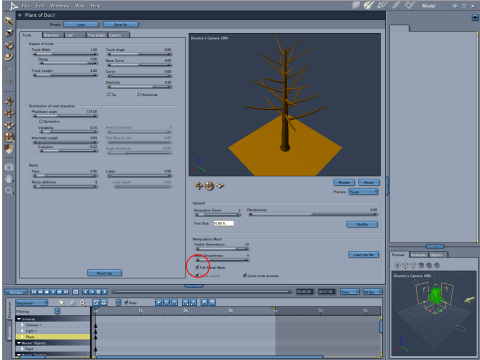
Task: Click the Animate button
Action: tap(16, 292)
